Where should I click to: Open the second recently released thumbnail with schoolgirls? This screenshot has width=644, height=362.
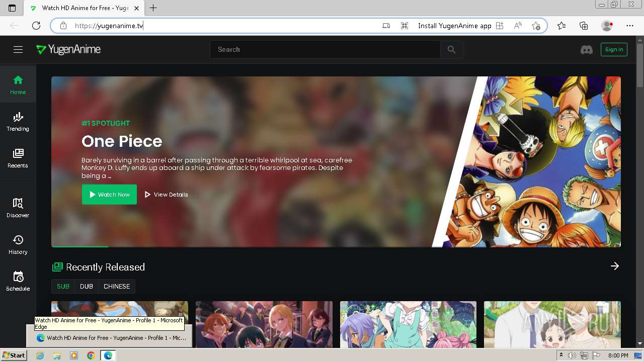pos(264,324)
